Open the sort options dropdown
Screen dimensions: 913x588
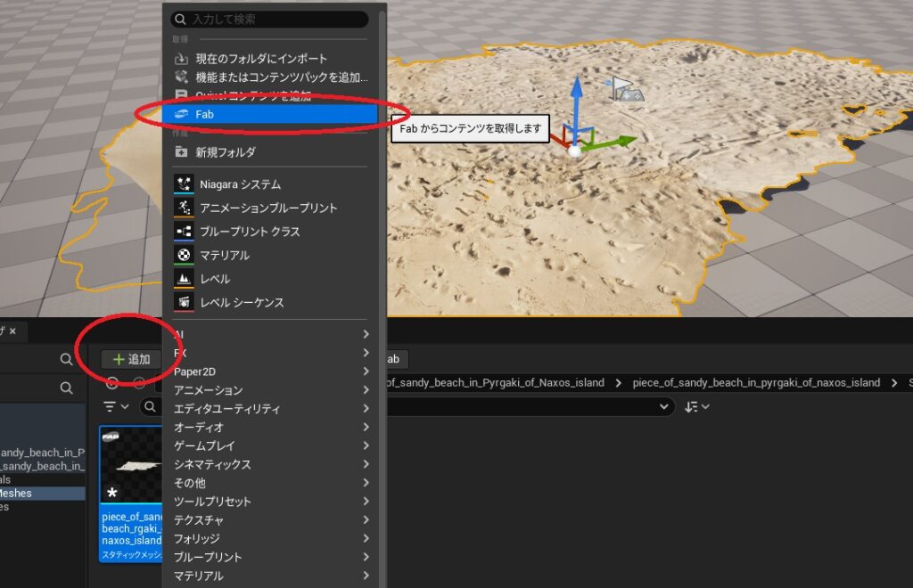pyautogui.click(x=697, y=406)
